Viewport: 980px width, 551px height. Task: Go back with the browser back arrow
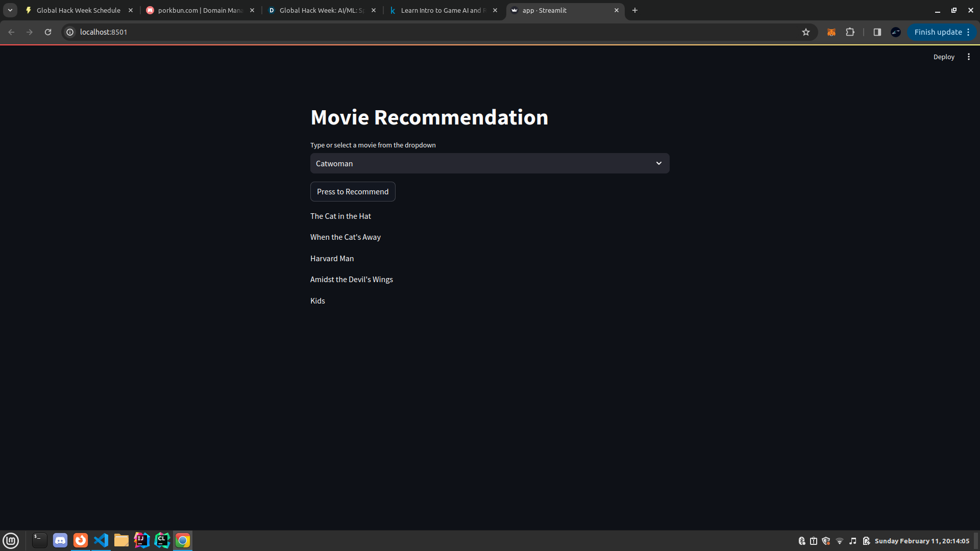[x=11, y=32]
